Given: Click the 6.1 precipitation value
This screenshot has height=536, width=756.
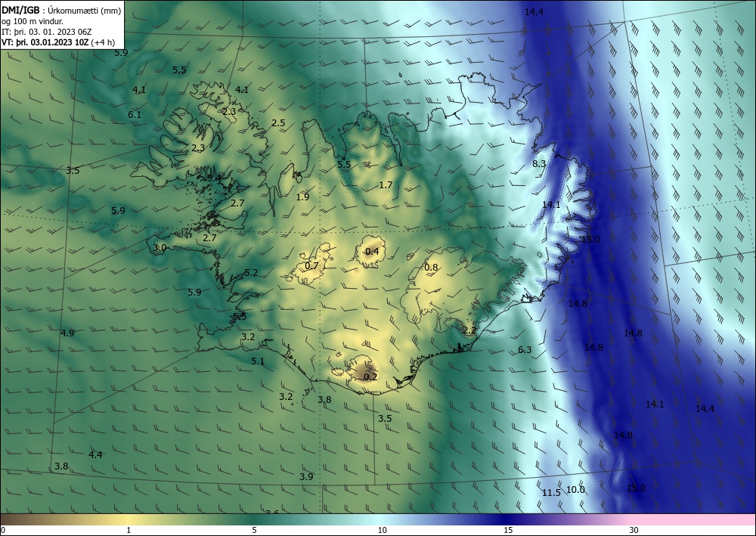Looking at the screenshot, I should 135,115.
